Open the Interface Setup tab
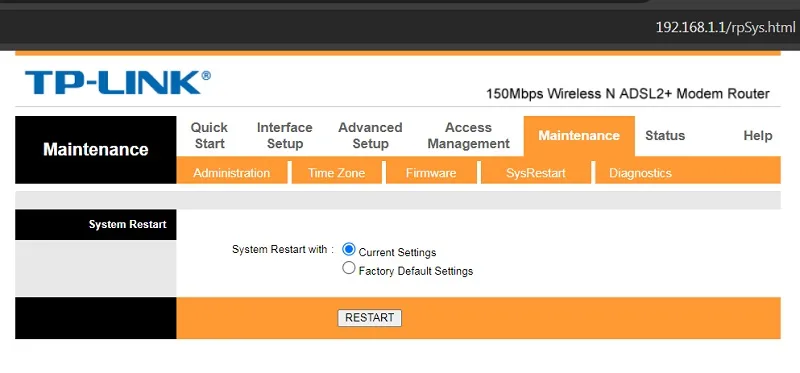 pos(285,136)
